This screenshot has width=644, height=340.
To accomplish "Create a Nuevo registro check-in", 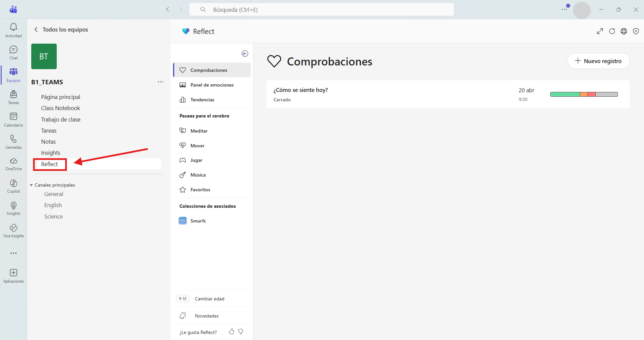I will (x=598, y=61).
